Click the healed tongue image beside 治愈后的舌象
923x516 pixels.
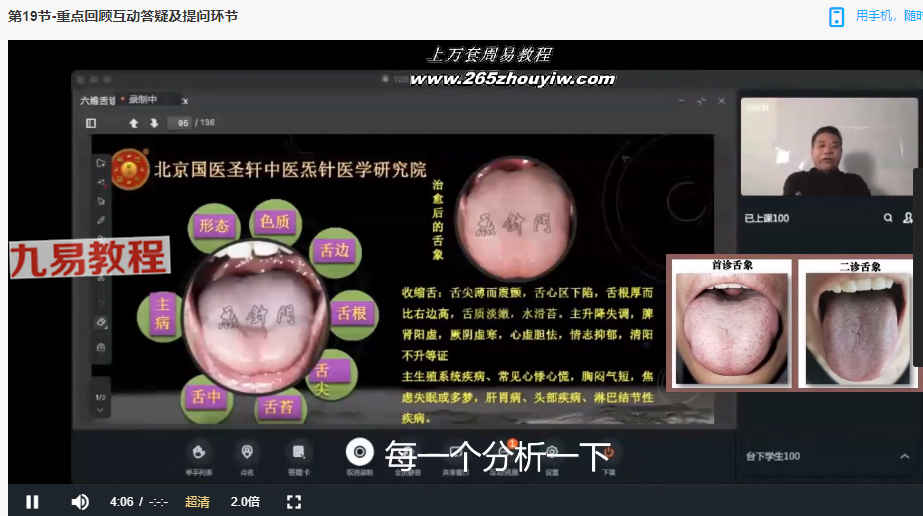514,218
